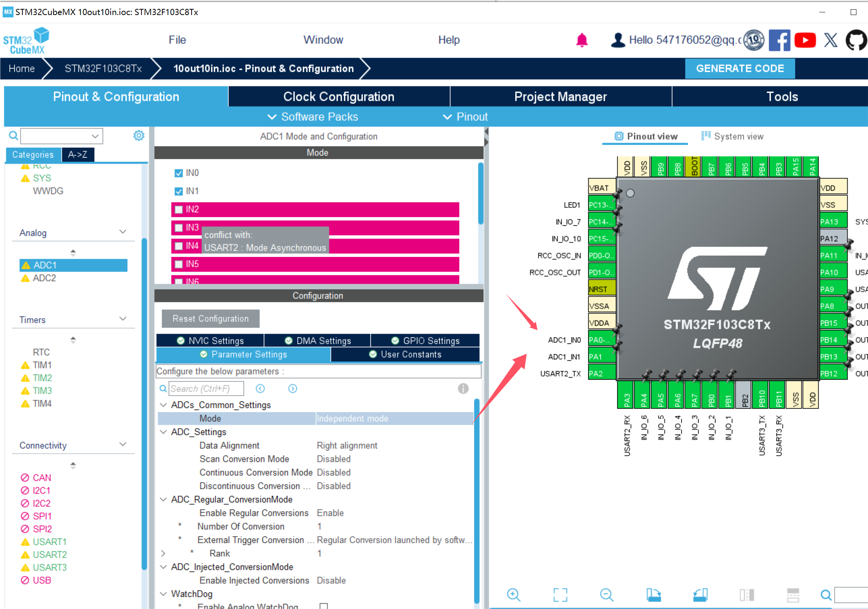
Task: Zoom out of the pinout view
Action: (607, 595)
